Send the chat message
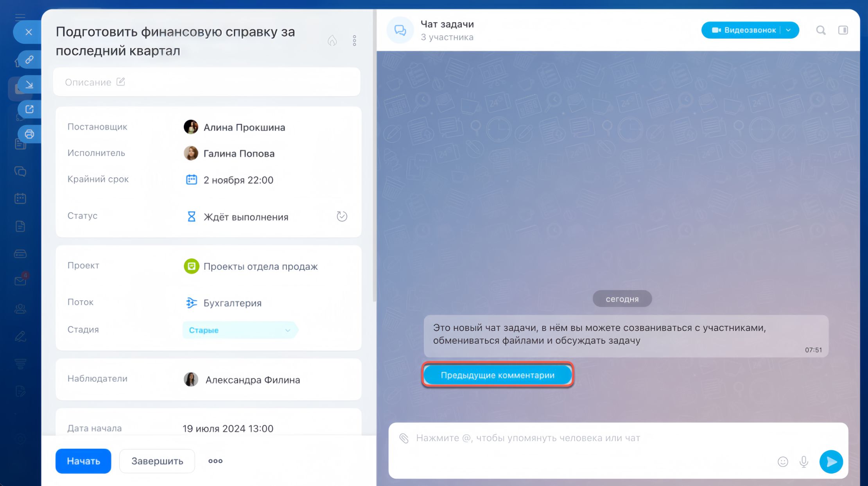868x486 pixels. click(831, 462)
